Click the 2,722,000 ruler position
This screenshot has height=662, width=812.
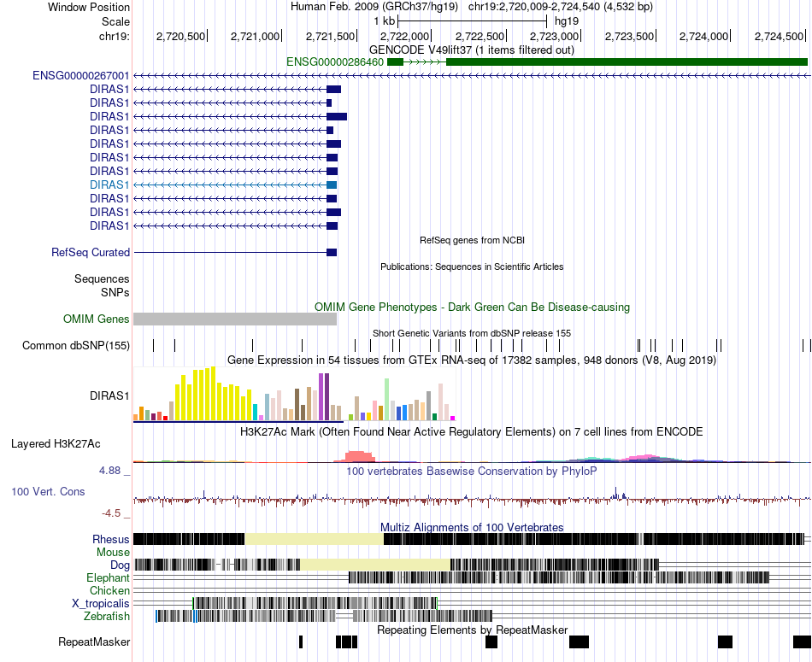click(405, 36)
